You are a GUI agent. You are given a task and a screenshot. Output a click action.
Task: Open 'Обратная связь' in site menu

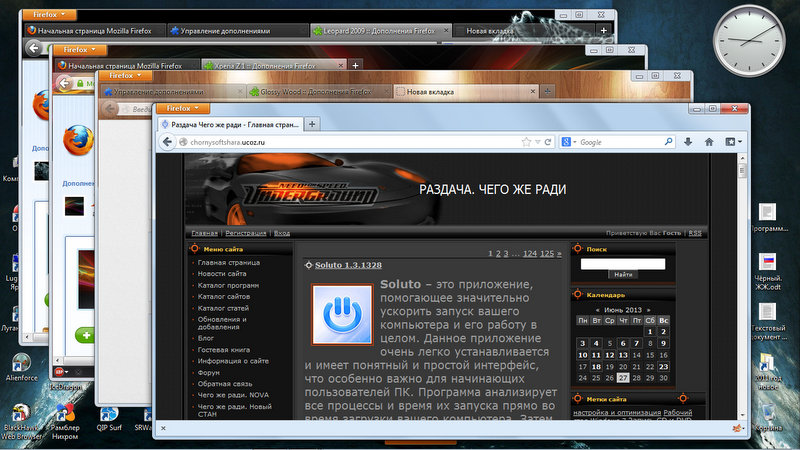[x=224, y=384]
